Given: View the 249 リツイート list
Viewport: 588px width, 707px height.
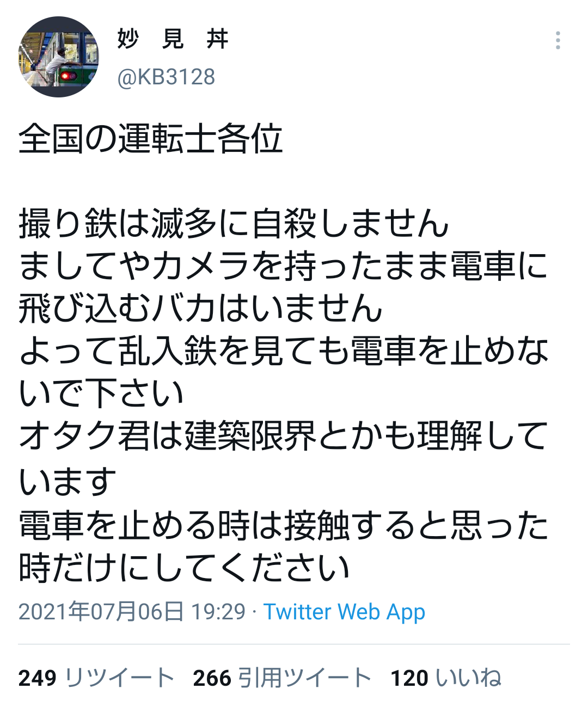Looking at the screenshot, I should (x=96, y=678).
